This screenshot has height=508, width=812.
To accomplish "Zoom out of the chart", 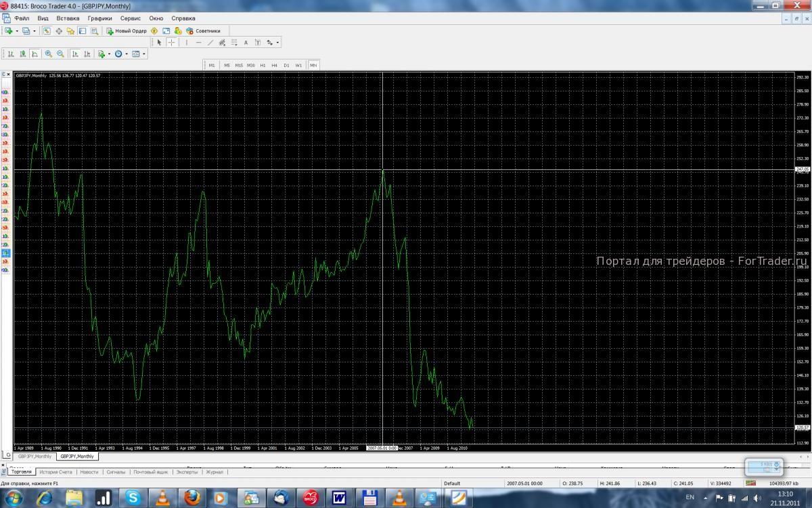I will coord(60,54).
